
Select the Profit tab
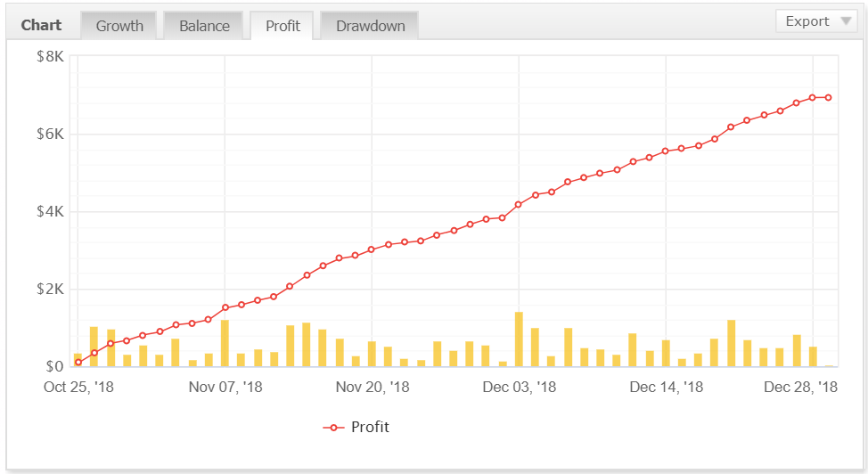point(283,26)
